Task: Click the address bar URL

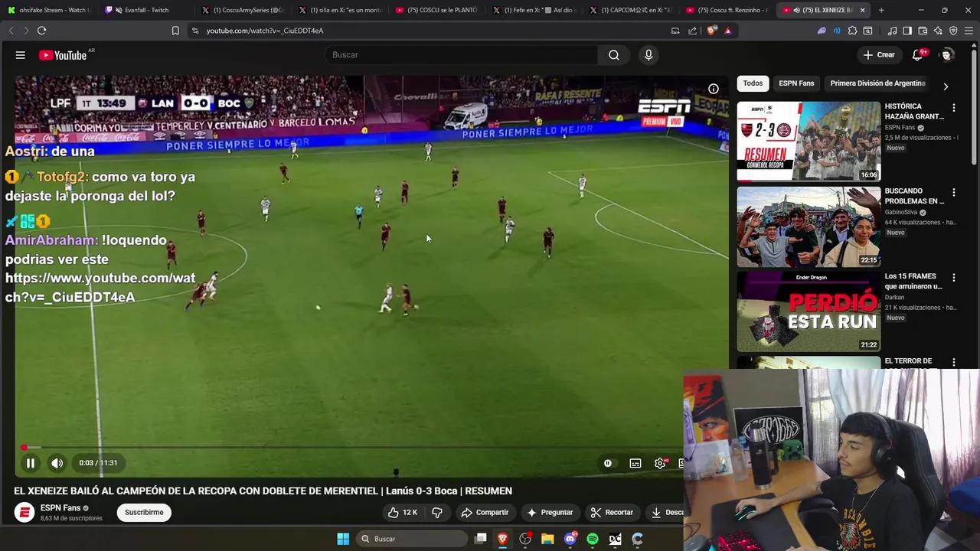Action: (265, 31)
